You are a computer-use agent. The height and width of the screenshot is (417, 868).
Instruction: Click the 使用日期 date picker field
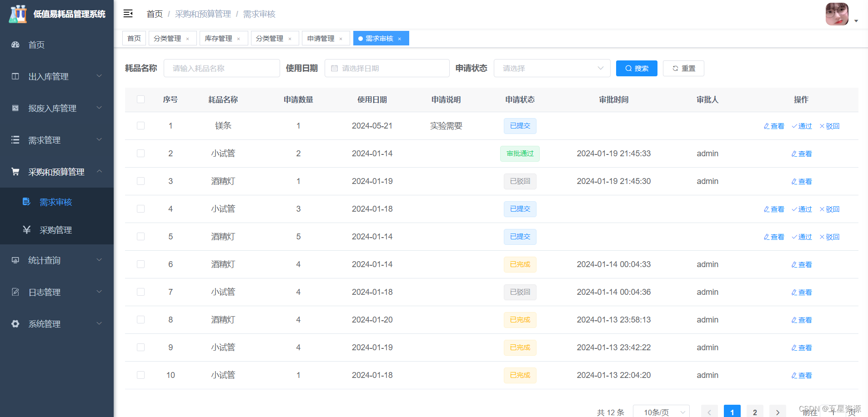387,68
